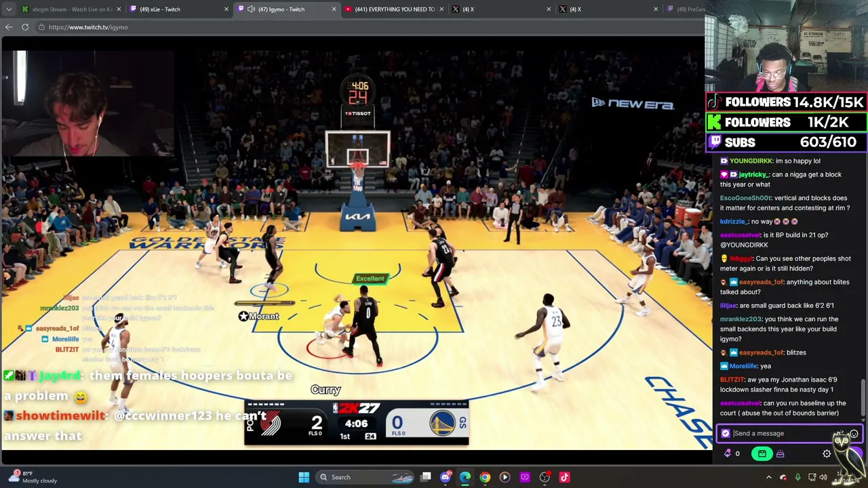
Task: Open illjae chat username
Action: pos(729,306)
